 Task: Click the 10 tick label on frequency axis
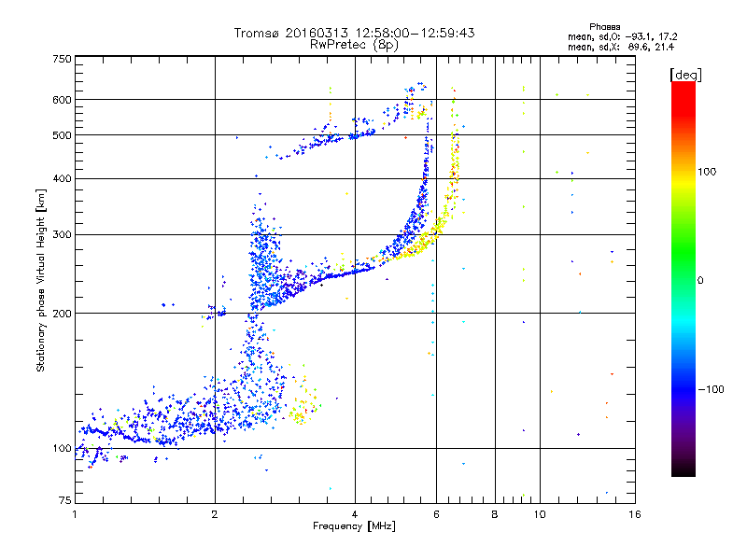click(x=540, y=514)
